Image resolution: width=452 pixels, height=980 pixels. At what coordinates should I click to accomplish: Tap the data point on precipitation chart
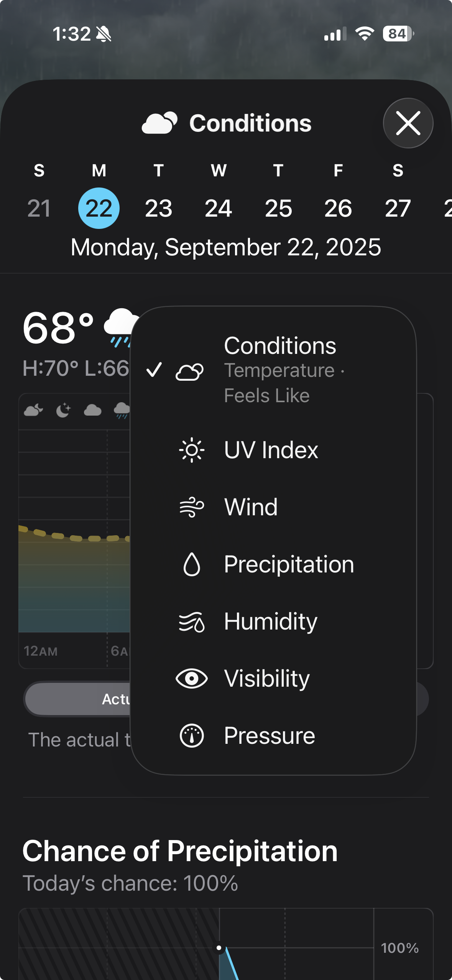click(x=219, y=948)
